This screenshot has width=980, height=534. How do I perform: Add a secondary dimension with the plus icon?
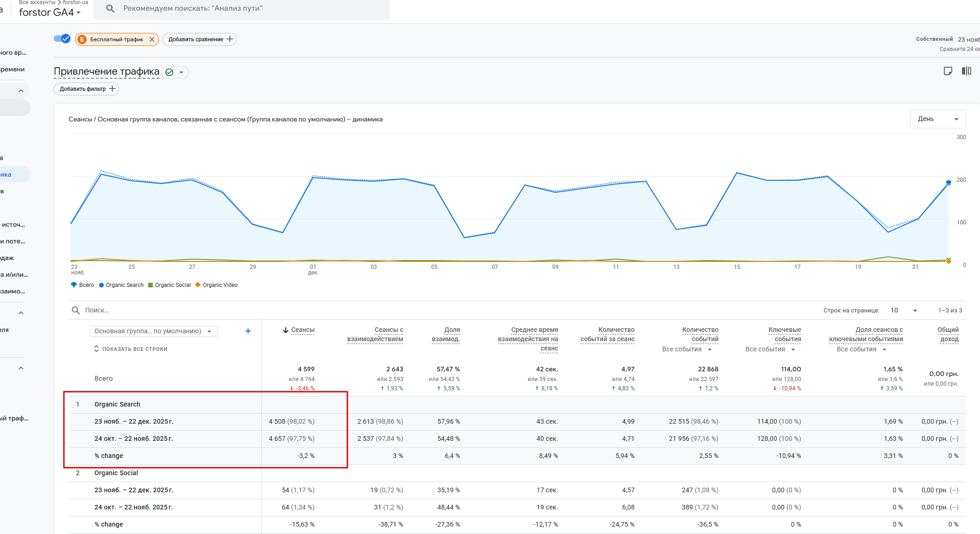click(248, 331)
